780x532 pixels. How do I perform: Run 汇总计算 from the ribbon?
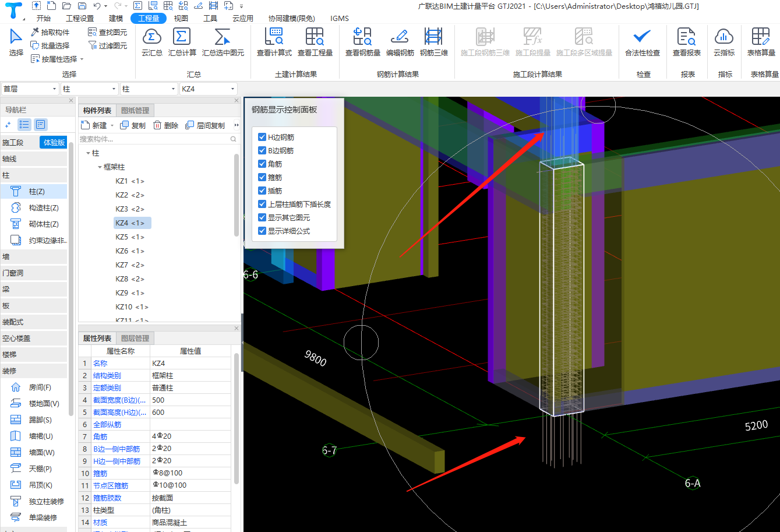pos(182,42)
